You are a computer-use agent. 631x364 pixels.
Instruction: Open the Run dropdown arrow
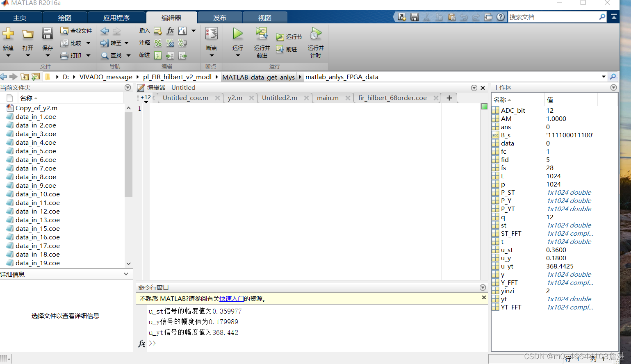click(x=238, y=55)
